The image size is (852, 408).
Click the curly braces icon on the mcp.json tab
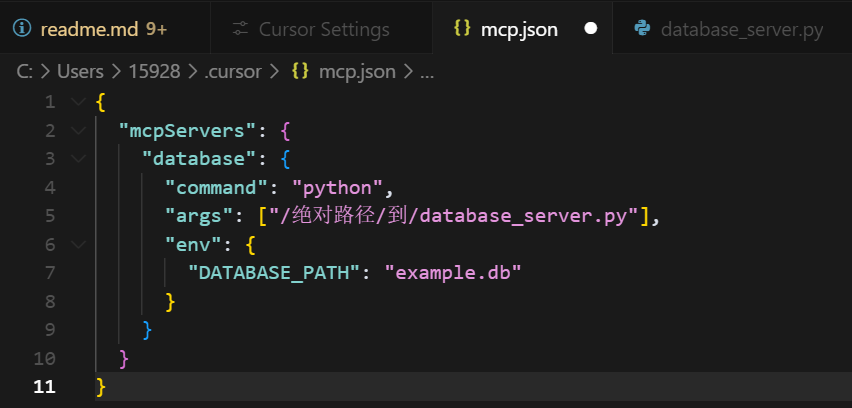tap(462, 28)
